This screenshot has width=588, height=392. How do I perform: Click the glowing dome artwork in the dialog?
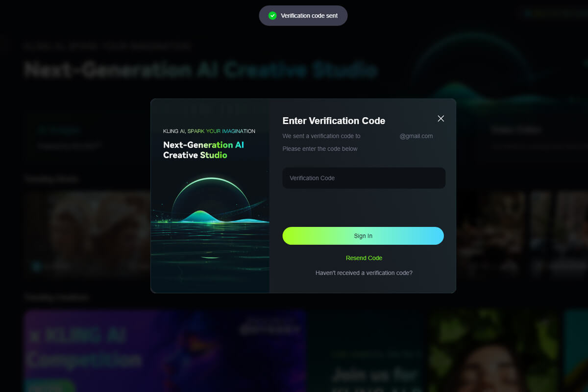pyautogui.click(x=210, y=206)
